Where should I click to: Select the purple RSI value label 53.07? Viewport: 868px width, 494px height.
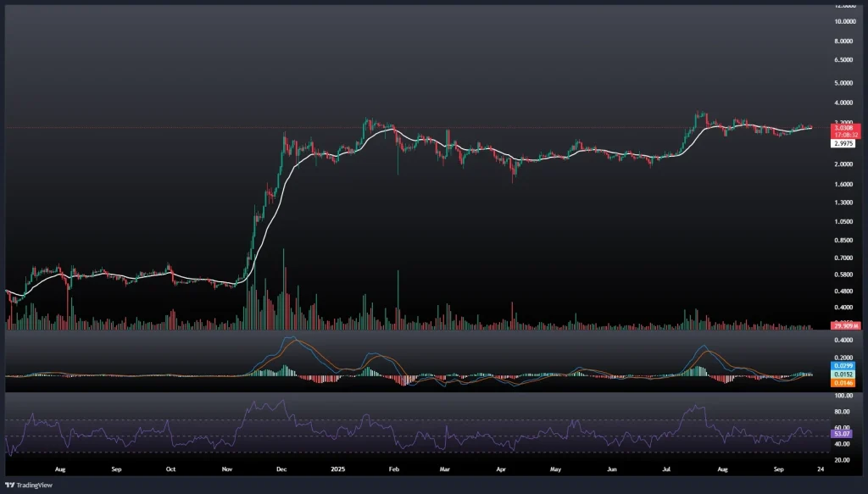(x=843, y=434)
